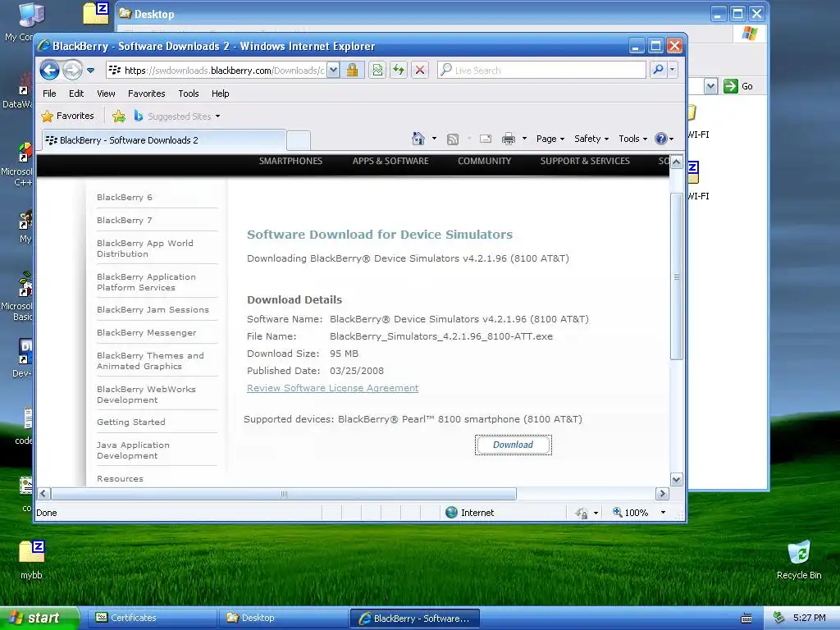Click the address bar URL field

[216, 71]
